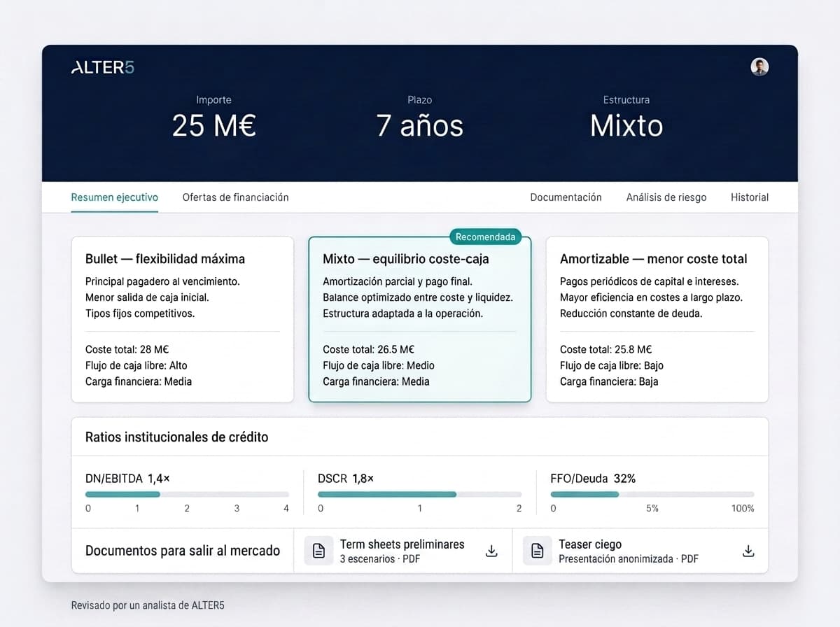Open the Teaser ciego title
This screenshot has height=627, width=840.
coord(589,544)
